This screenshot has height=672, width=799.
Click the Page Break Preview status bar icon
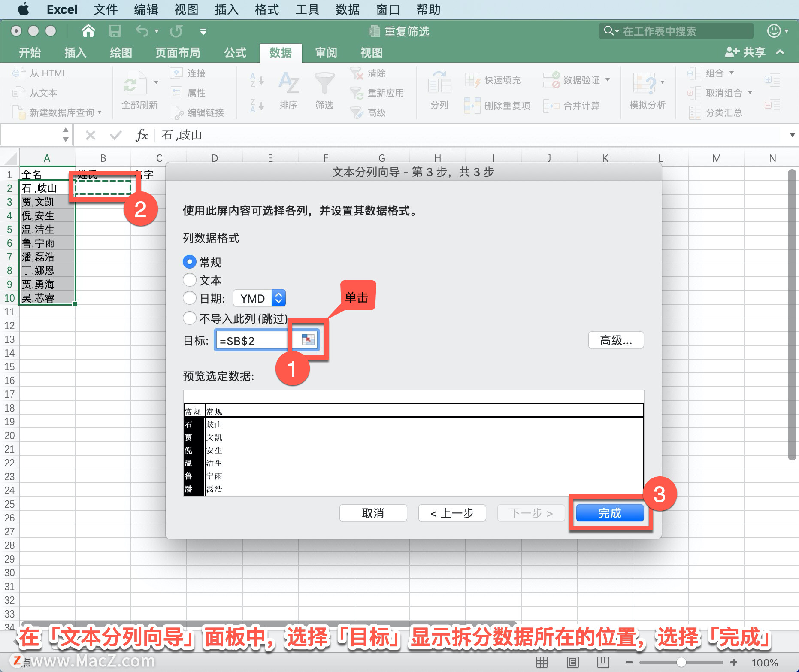pyautogui.click(x=603, y=662)
